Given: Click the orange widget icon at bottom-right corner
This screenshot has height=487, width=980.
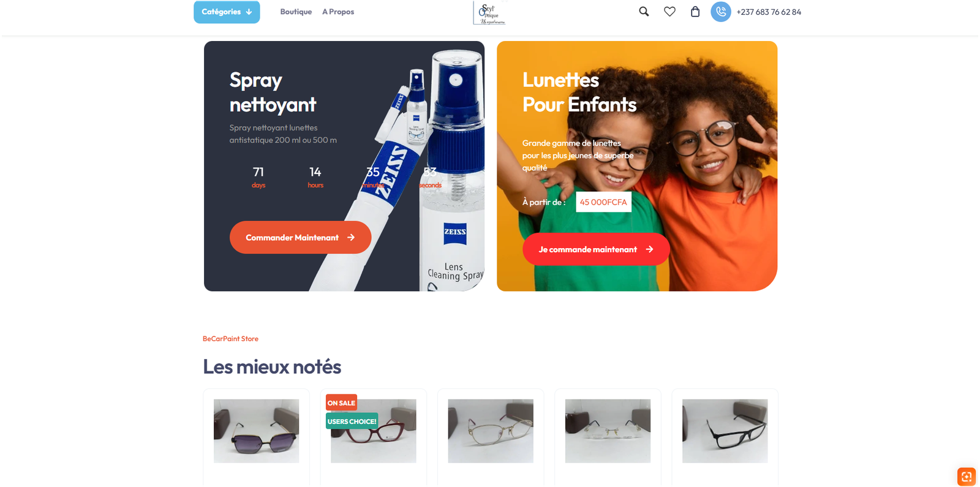Looking at the screenshot, I should [x=967, y=477].
